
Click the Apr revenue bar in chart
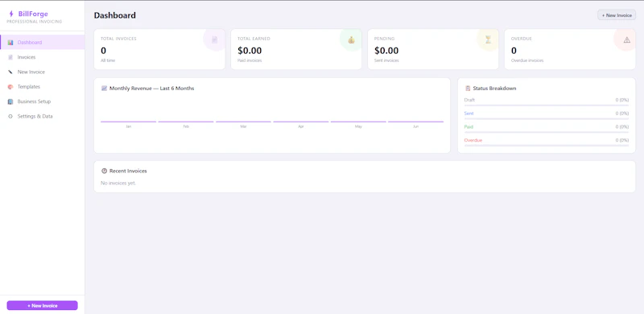(x=301, y=122)
